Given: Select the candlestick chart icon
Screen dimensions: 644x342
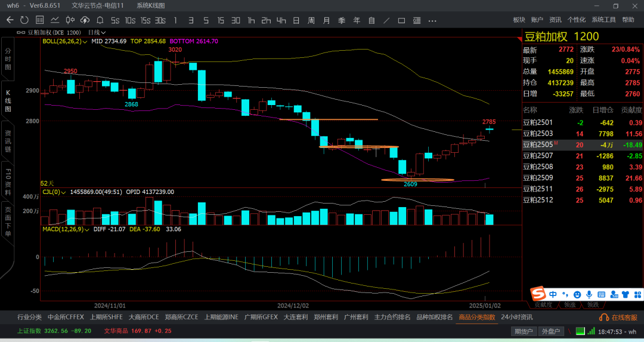Looking at the screenshot, I should pyautogui.click(x=70, y=20).
